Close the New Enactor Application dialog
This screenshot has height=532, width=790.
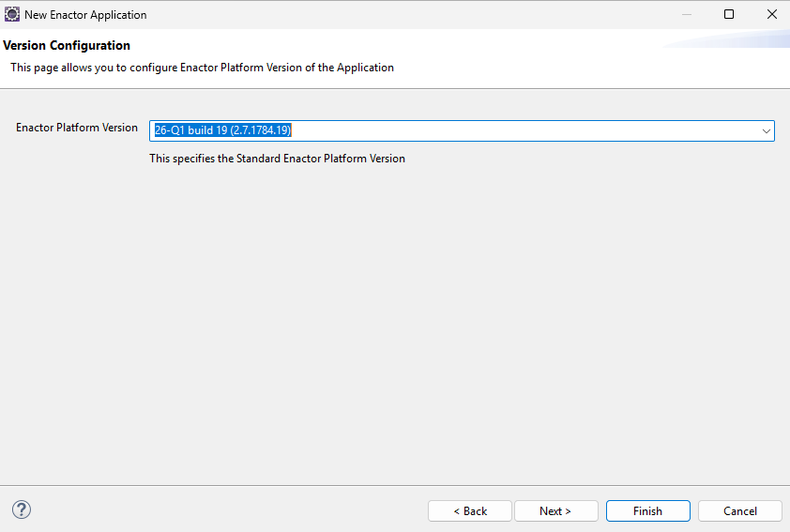coord(771,14)
